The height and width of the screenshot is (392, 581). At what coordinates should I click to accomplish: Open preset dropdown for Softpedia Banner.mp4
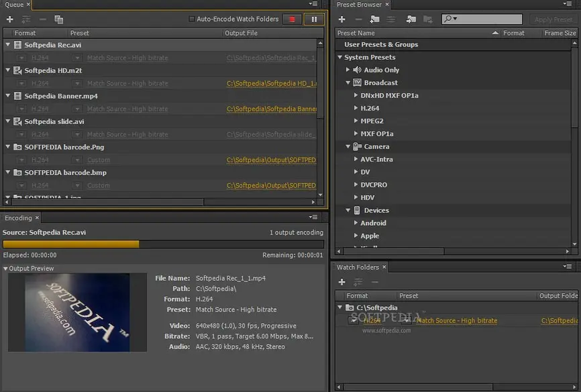[x=77, y=109]
